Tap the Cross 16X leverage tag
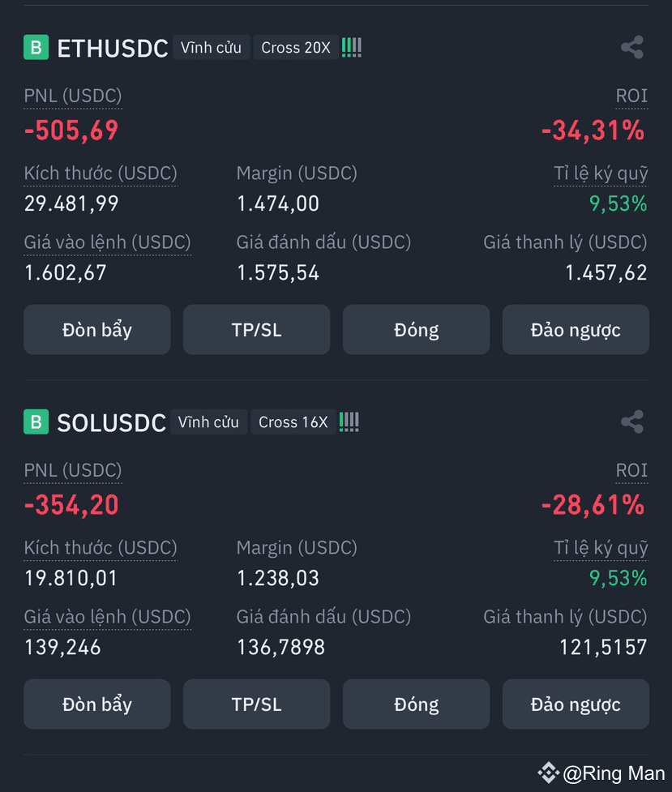The height and width of the screenshot is (792, 672). (x=293, y=422)
